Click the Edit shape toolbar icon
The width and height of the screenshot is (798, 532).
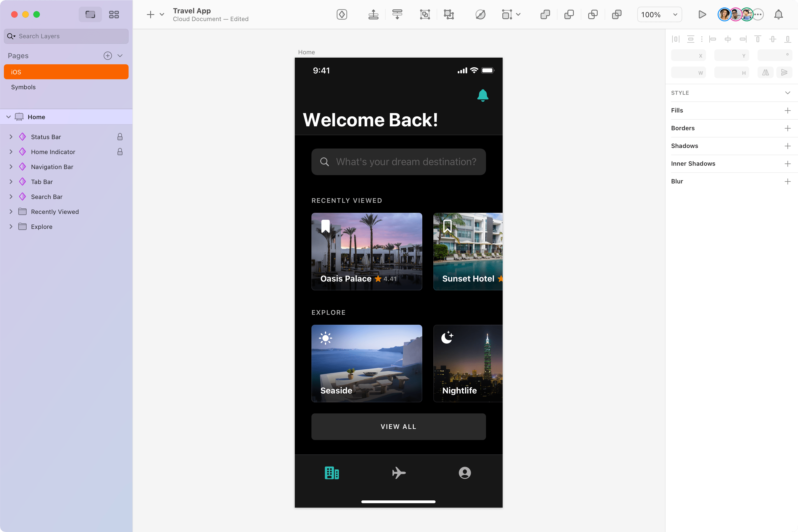pyautogui.click(x=480, y=15)
